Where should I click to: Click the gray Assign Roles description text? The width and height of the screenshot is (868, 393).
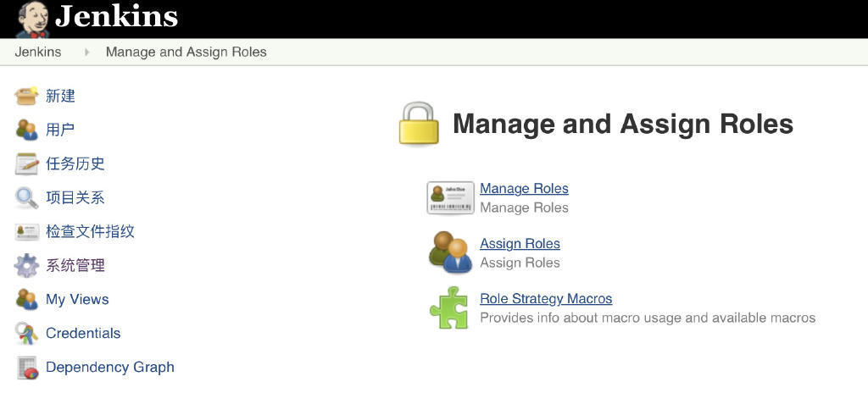(520, 263)
